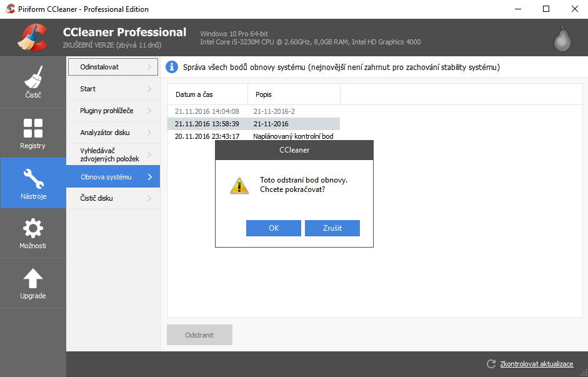Click the pear icon in header
Image resolution: width=588 pixels, height=377 pixels.
562,38
